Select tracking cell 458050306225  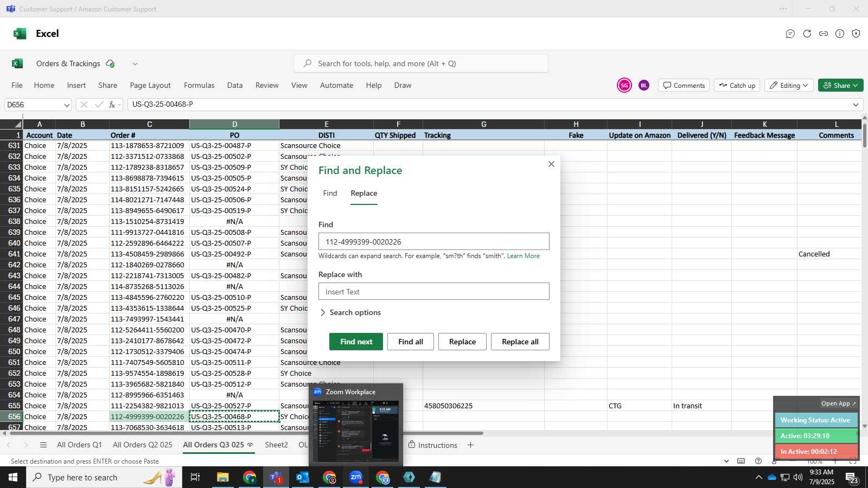pyautogui.click(x=483, y=406)
